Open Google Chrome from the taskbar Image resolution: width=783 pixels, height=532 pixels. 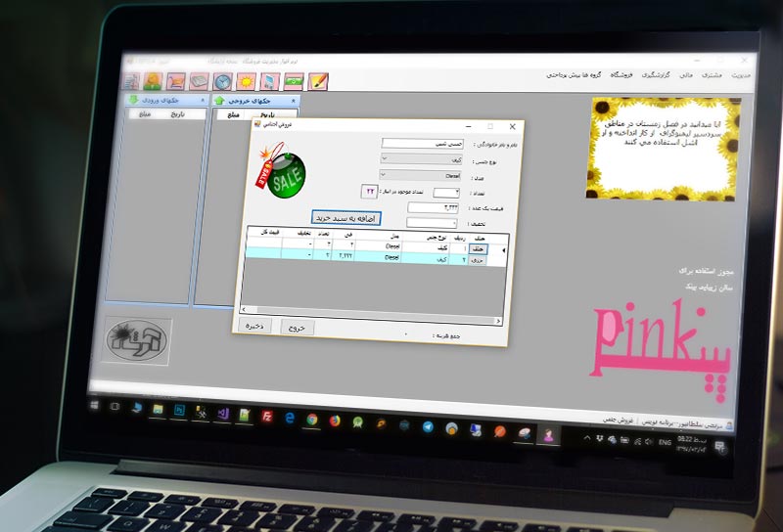[311, 419]
